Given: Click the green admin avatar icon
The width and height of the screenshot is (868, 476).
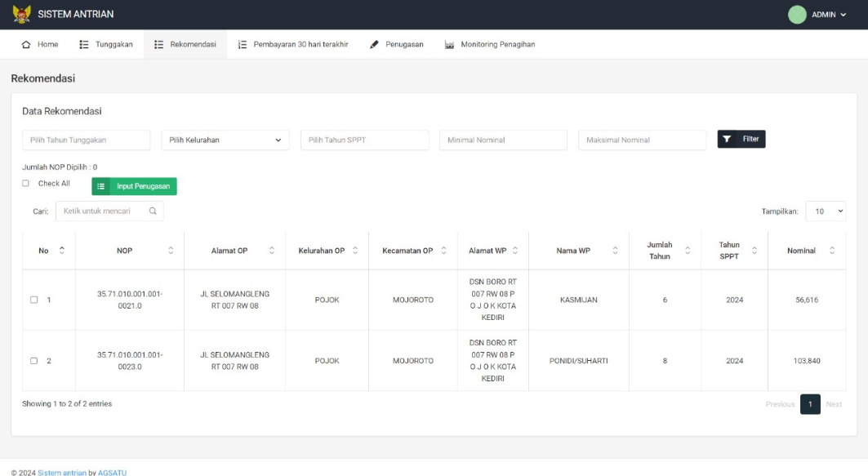Looking at the screenshot, I should [x=797, y=15].
